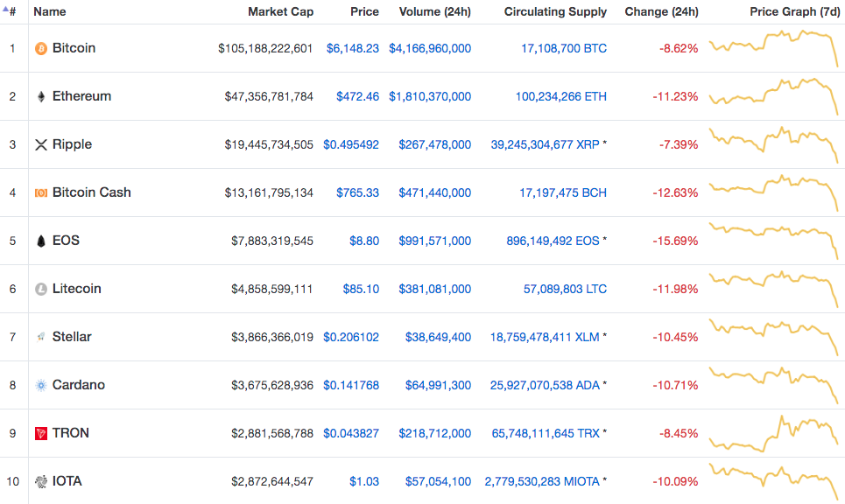Open Bitcoin price $6,148.23 link

coord(352,48)
